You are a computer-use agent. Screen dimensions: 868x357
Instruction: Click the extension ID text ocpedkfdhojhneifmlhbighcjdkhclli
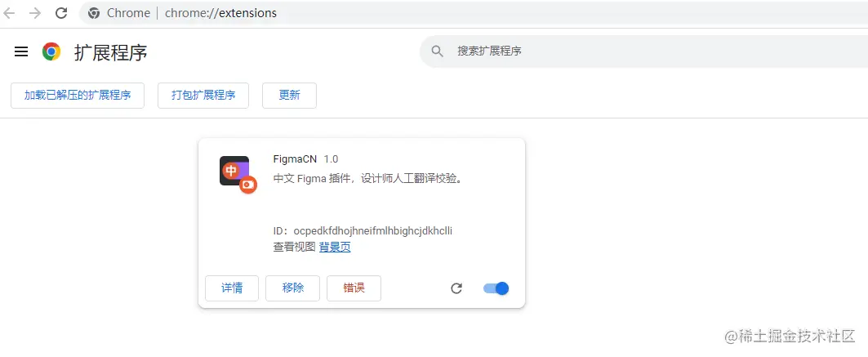click(373, 231)
